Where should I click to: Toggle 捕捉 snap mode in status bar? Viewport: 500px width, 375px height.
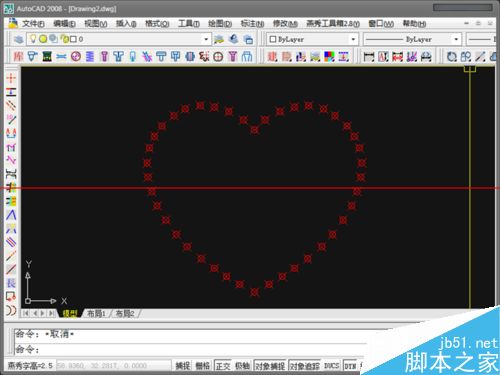point(183,366)
